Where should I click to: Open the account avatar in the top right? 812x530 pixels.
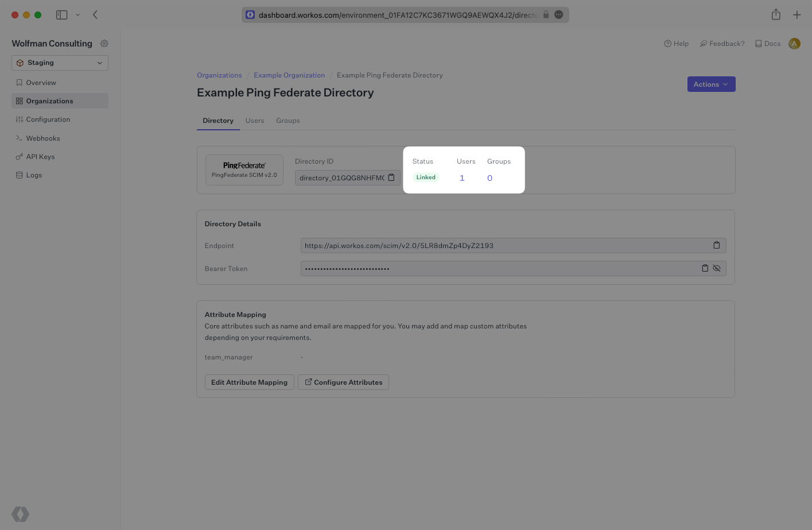pos(794,43)
